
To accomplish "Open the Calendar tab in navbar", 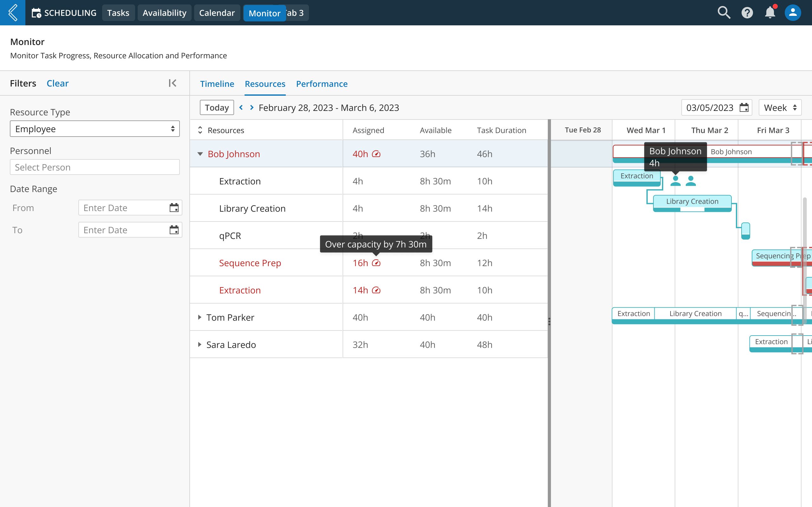I will pos(217,13).
